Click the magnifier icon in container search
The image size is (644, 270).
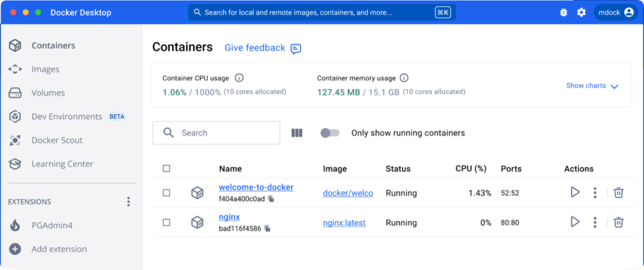click(168, 132)
